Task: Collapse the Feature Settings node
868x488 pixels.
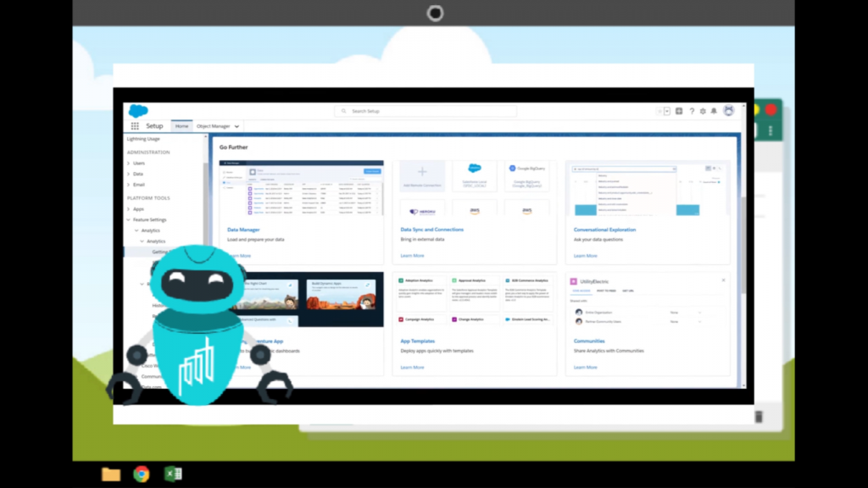Action: click(x=129, y=219)
